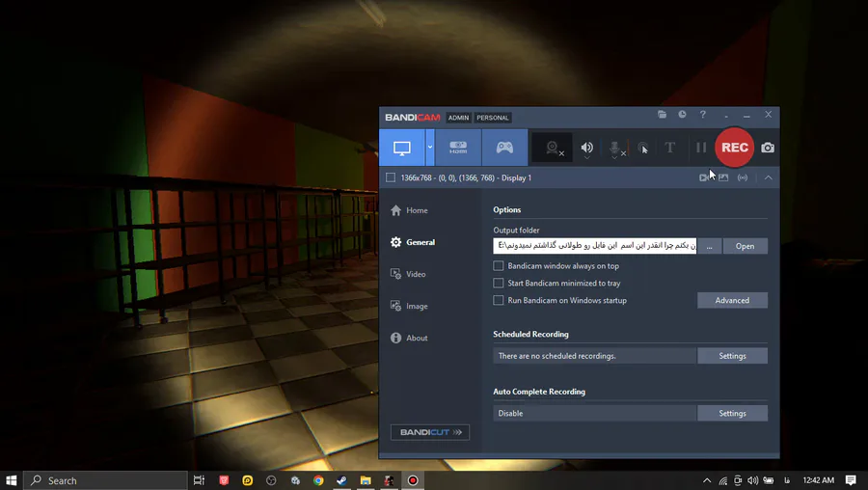Open Steam from taskbar
The height and width of the screenshot is (490, 868).
(x=342, y=480)
